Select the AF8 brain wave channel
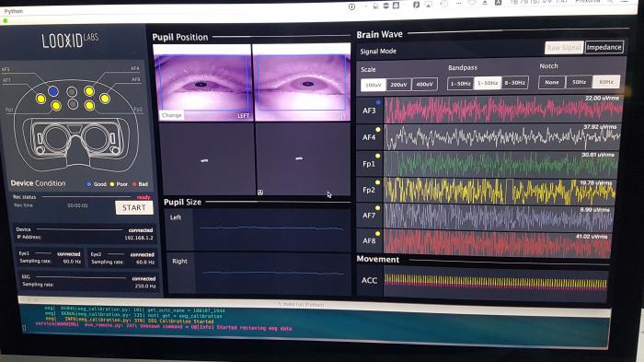The height and width of the screenshot is (362, 644). [369, 240]
